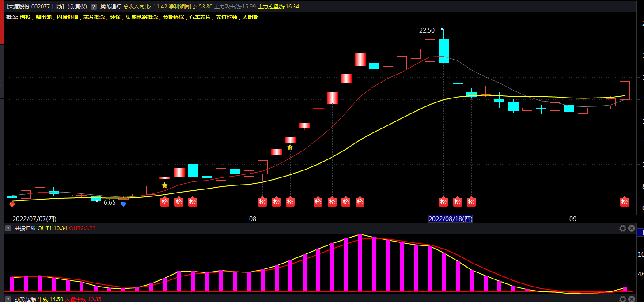This screenshot has height=302, width=644.
Task: Click the 09 month marker on time axis
Action: [x=573, y=219]
